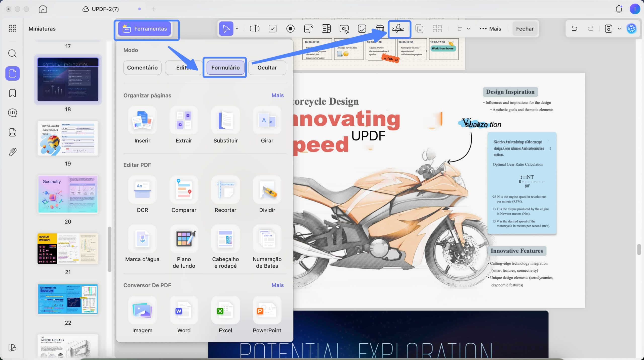Click Fechar to close form mode
Screen dimensions: 644x360
tap(525, 29)
